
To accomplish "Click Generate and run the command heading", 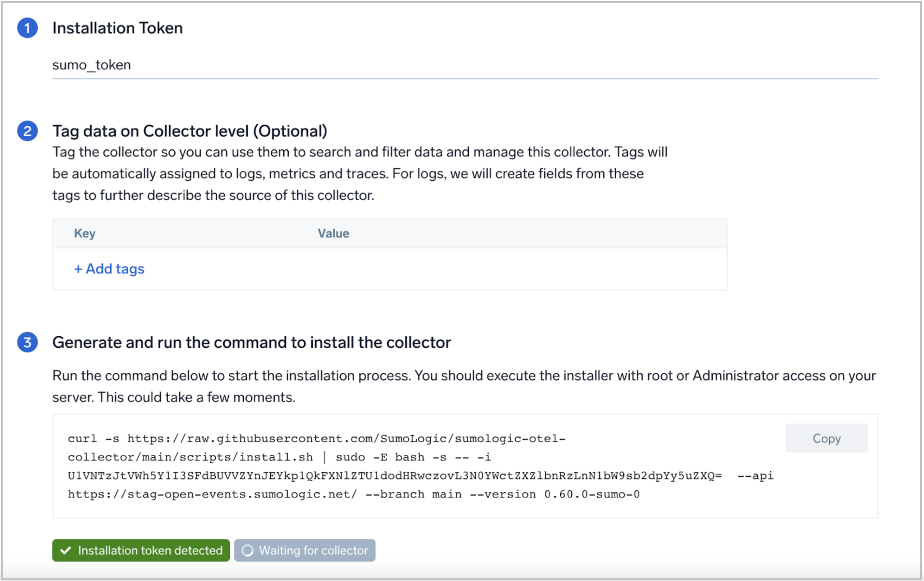I will pos(251,342).
